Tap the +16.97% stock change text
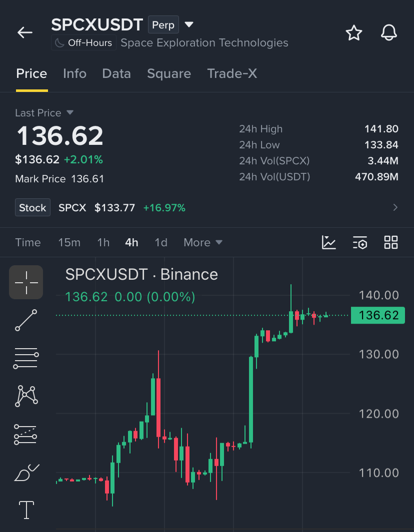 pos(164,208)
